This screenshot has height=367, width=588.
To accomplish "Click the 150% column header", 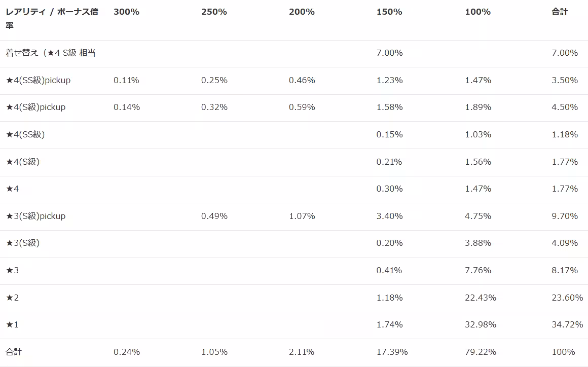I will [389, 12].
